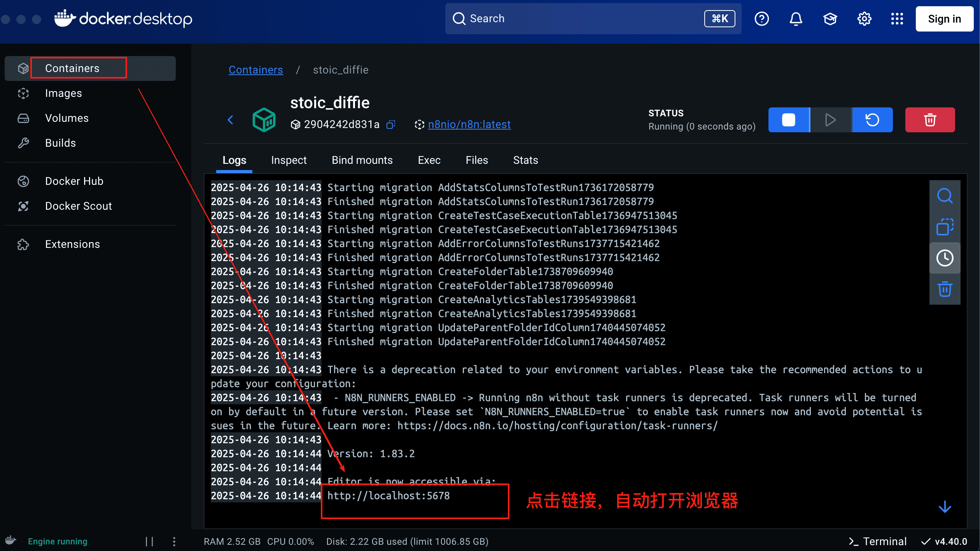Screen dimensions: 980x551
Task: Open notifications bell
Action: pyautogui.click(x=796, y=19)
